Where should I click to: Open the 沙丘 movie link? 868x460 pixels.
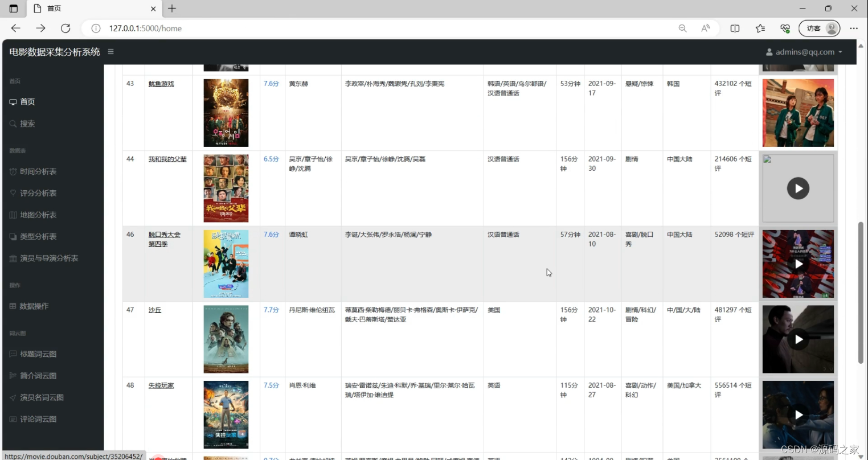[155, 310]
